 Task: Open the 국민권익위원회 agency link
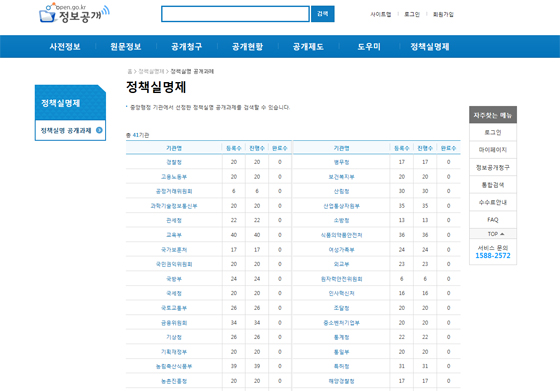tap(174, 264)
